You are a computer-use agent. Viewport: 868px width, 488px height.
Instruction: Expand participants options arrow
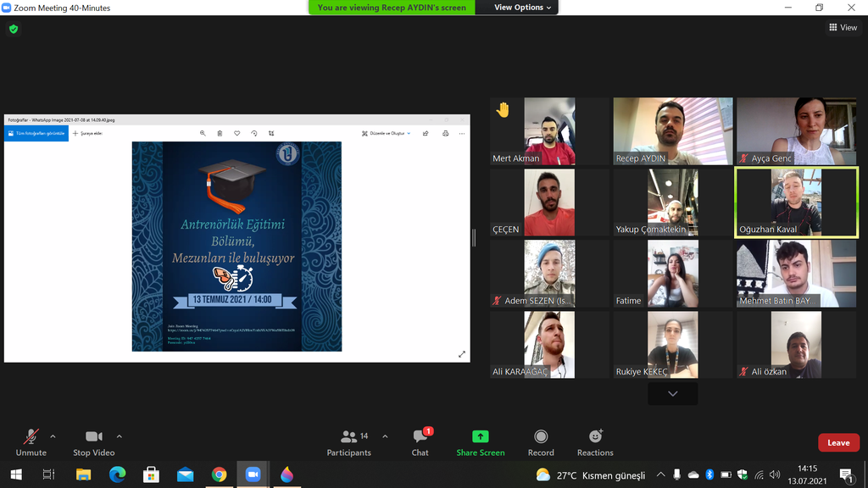(385, 436)
